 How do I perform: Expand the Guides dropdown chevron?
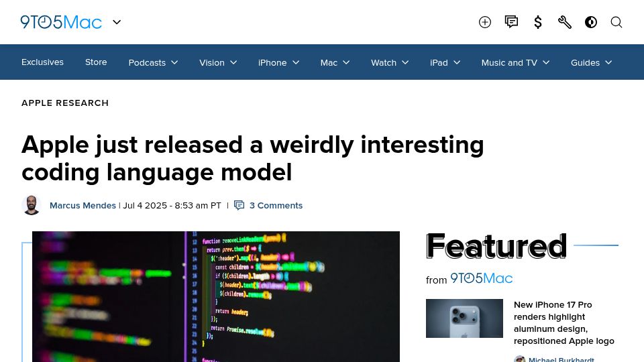608,62
